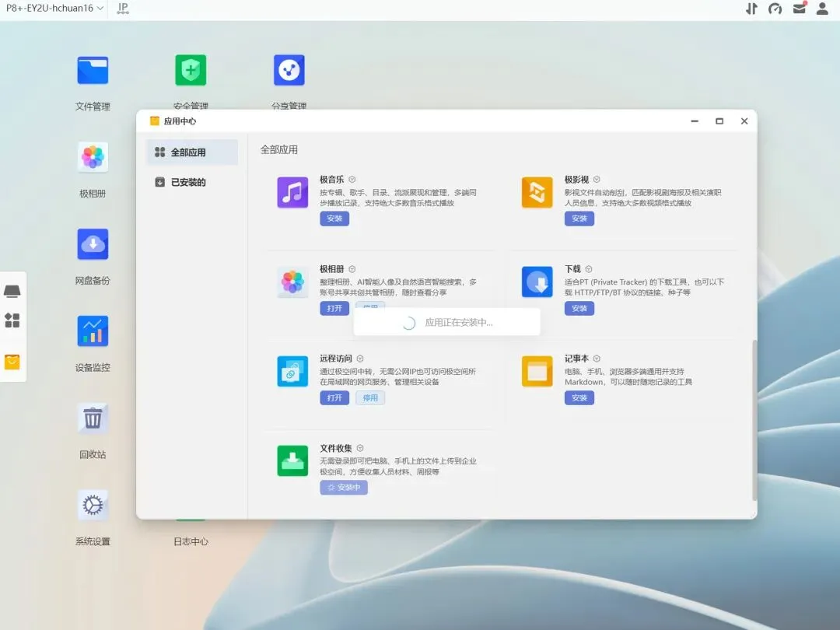Open the 系统设置 gear desktop icon
The image size is (840, 630).
[93, 506]
